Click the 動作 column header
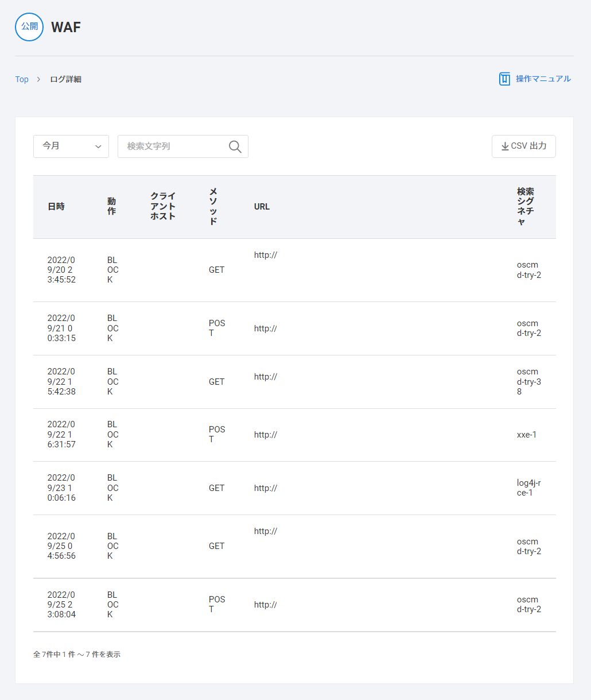Viewport: 591px width, 700px height. (111, 207)
